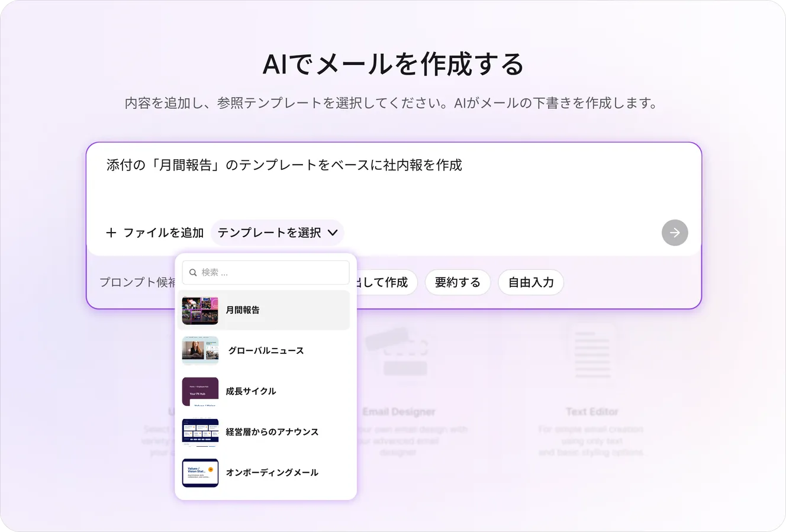Screen dimensions: 786x532
Task: Click the send arrow button
Action: pyautogui.click(x=675, y=233)
